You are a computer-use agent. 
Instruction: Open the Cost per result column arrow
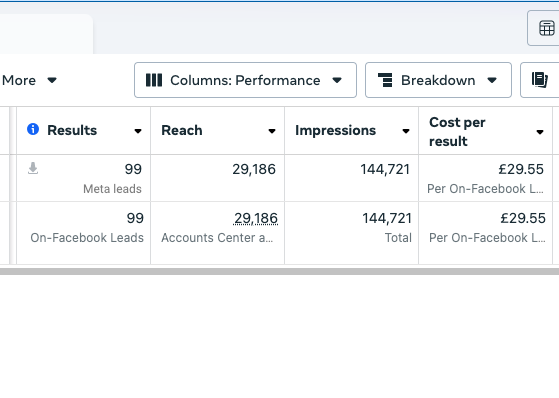pos(540,132)
